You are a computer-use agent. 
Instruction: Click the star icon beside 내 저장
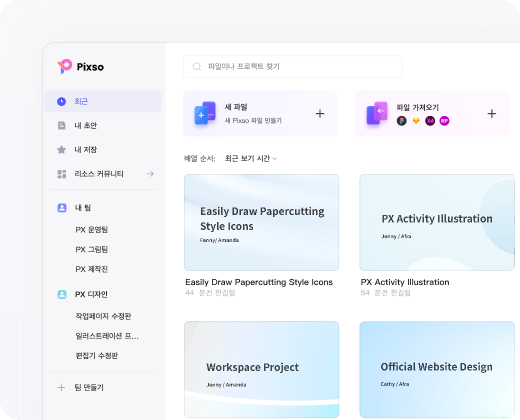(x=61, y=149)
